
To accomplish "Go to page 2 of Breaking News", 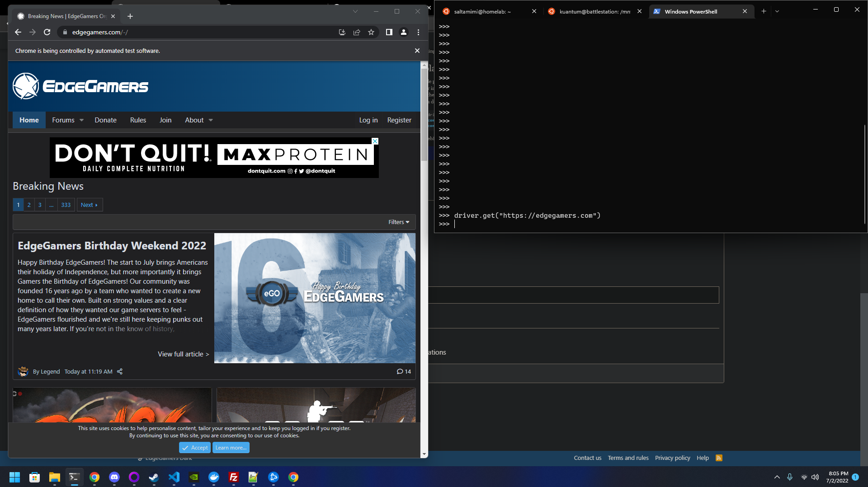I will 29,205.
